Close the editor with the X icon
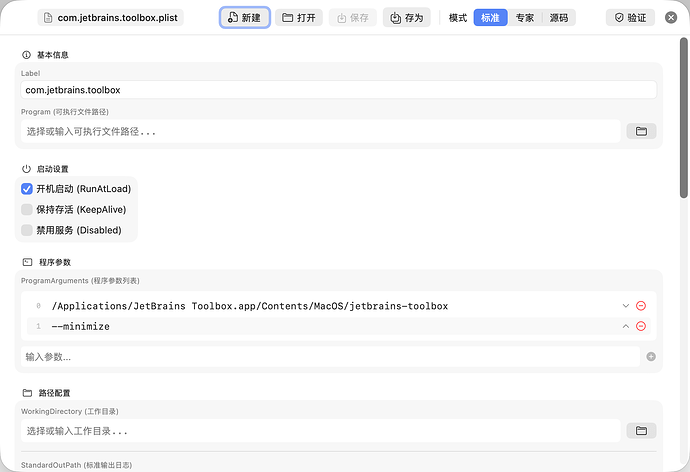This screenshot has height=472, width=690. pyautogui.click(x=671, y=18)
